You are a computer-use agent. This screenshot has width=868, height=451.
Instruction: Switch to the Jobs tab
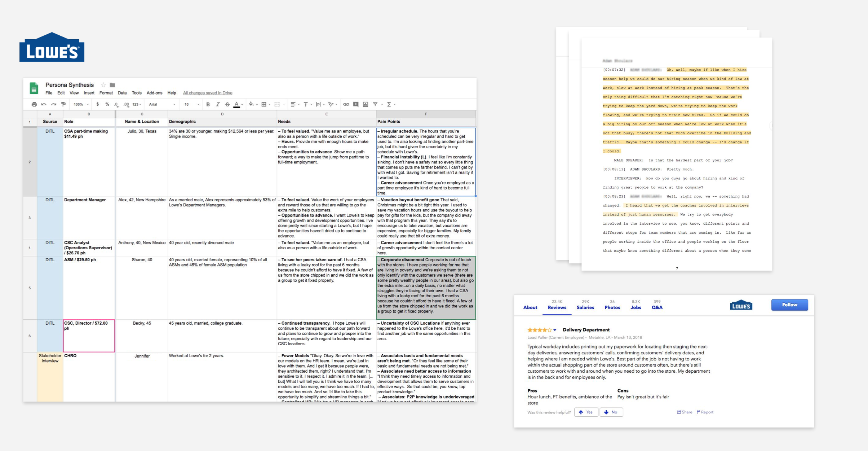(x=635, y=305)
